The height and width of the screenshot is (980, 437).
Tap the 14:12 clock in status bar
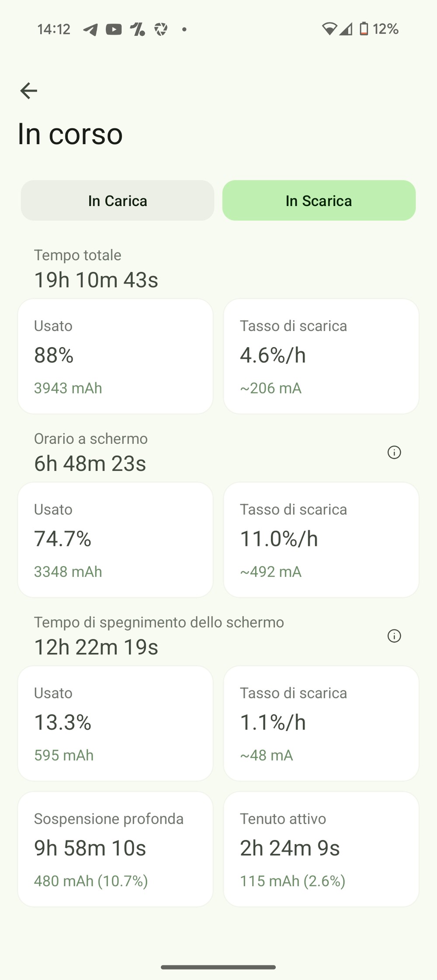pos(54,29)
